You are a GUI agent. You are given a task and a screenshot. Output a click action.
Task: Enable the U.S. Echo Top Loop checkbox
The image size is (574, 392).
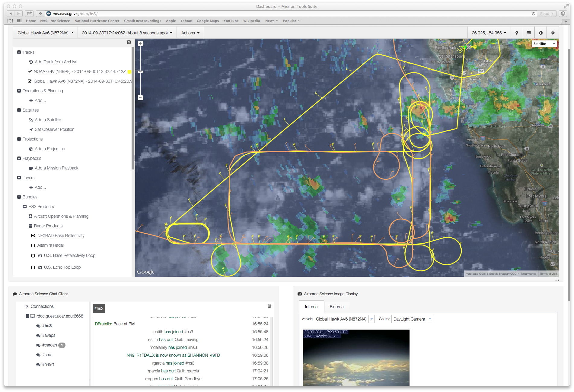point(33,267)
